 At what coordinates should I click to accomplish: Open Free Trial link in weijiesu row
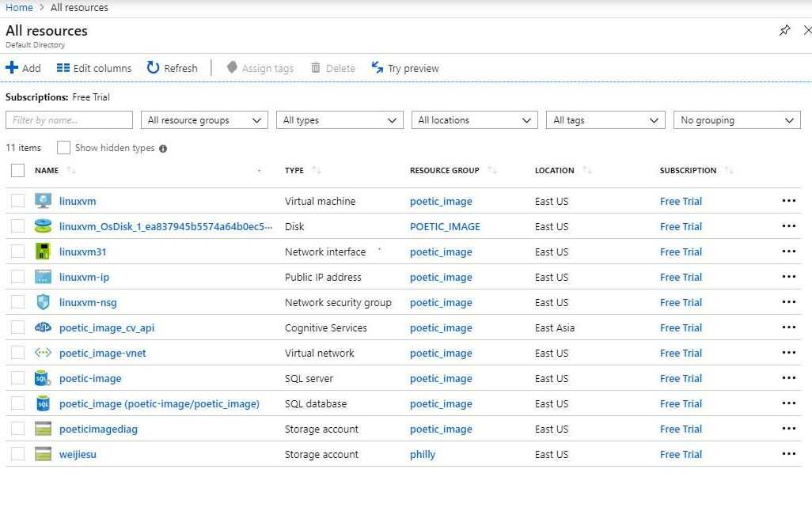pos(681,454)
